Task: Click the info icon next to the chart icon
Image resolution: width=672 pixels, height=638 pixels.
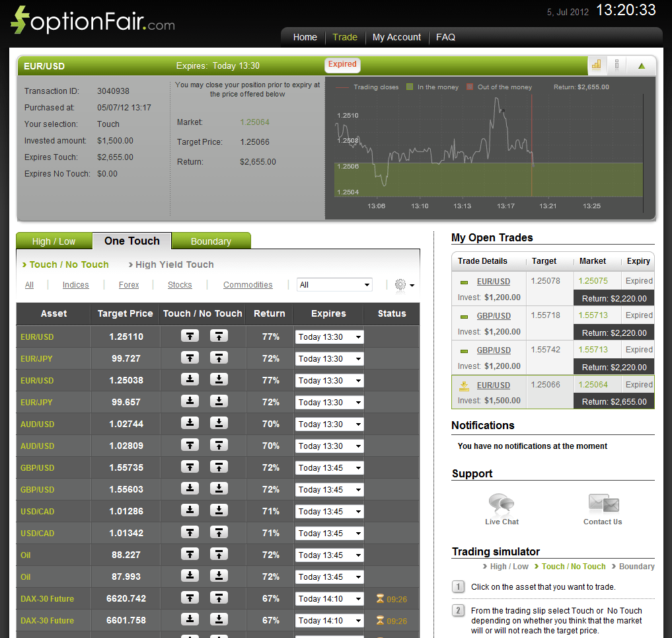Action: (x=616, y=65)
